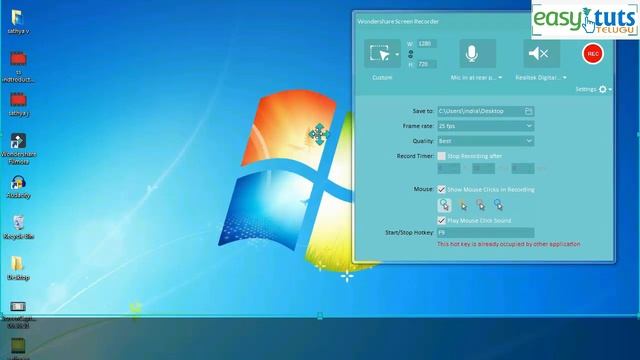Uncheck Play Mouse Click Sound
Viewport: 640px width, 360px height.
pyautogui.click(x=441, y=220)
